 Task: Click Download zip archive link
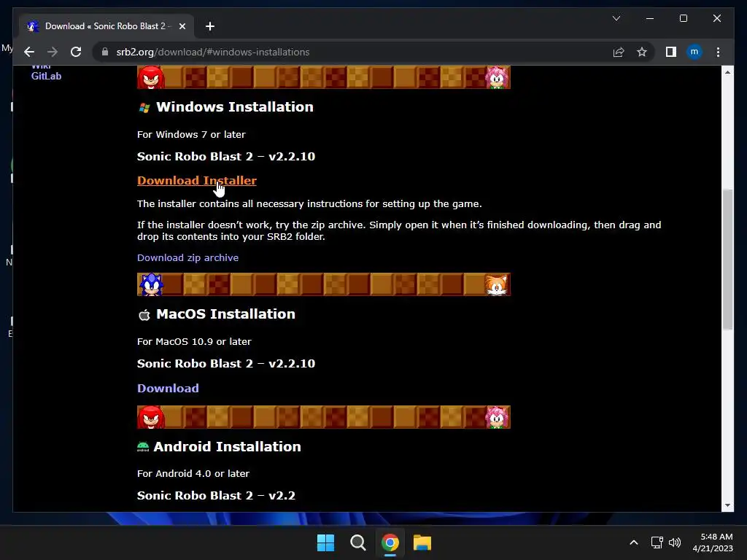[187, 257]
